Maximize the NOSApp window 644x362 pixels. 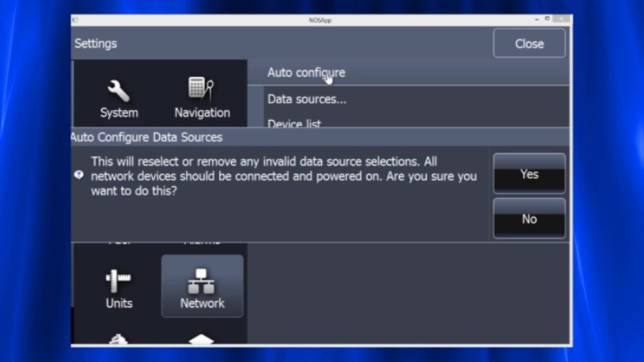pyautogui.click(x=547, y=18)
